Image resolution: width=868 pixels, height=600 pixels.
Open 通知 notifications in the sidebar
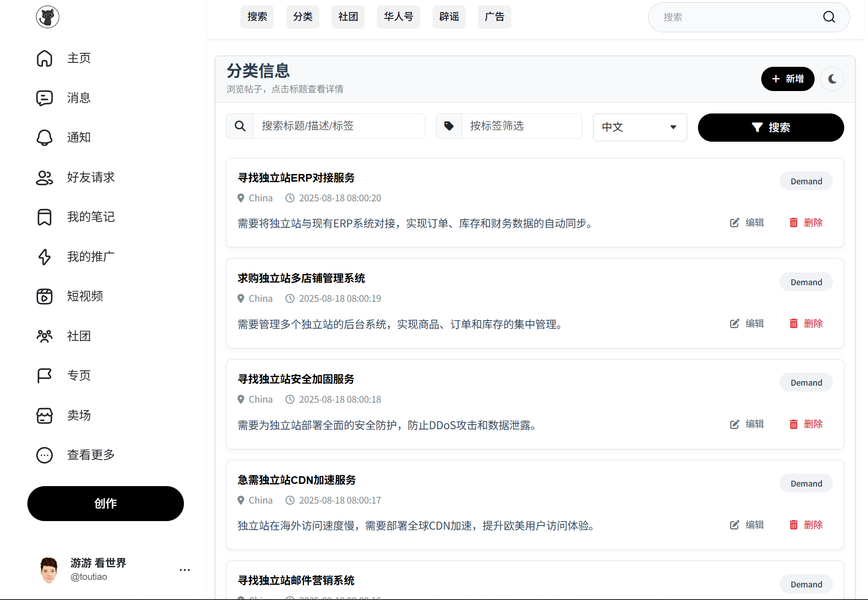point(79,137)
